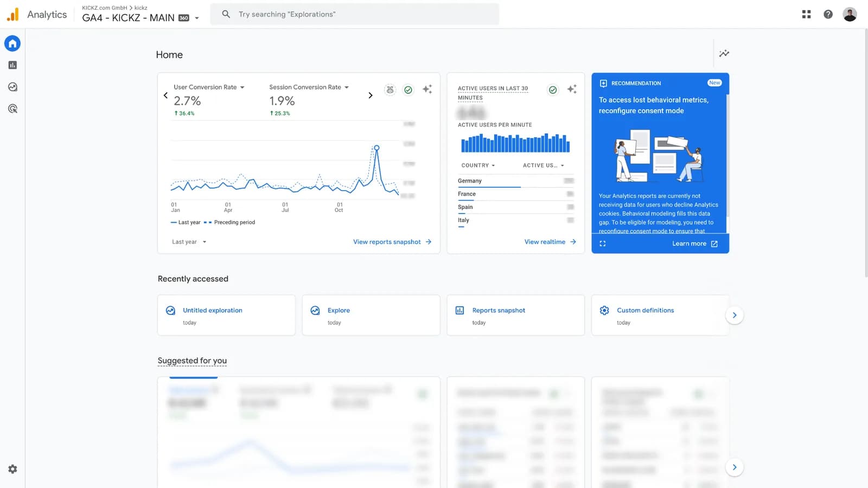Click the 2.7% user conversion value

(187, 101)
